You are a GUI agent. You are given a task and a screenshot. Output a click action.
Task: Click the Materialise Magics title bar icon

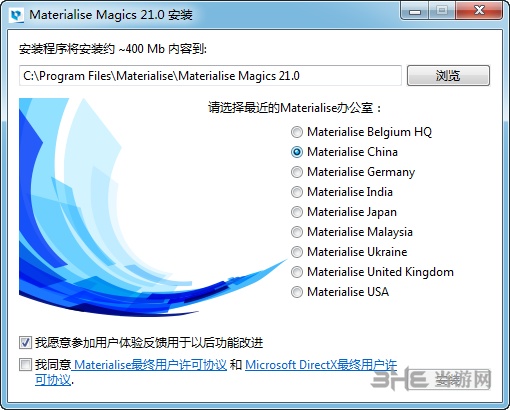(16, 15)
